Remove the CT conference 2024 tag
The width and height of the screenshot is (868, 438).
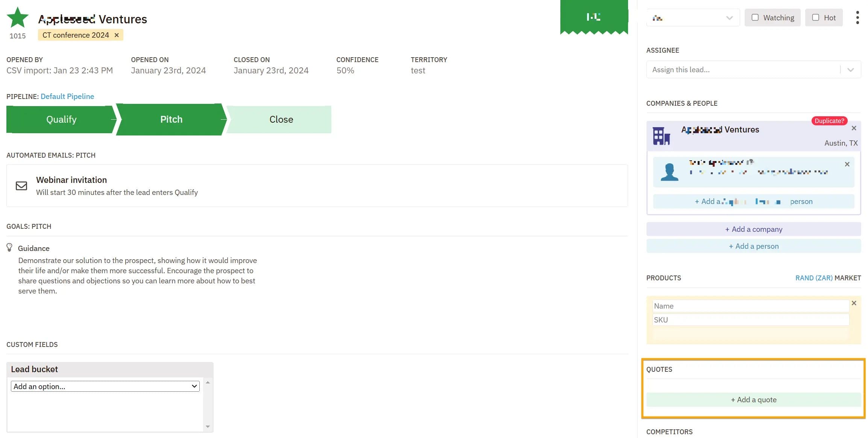(117, 35)
